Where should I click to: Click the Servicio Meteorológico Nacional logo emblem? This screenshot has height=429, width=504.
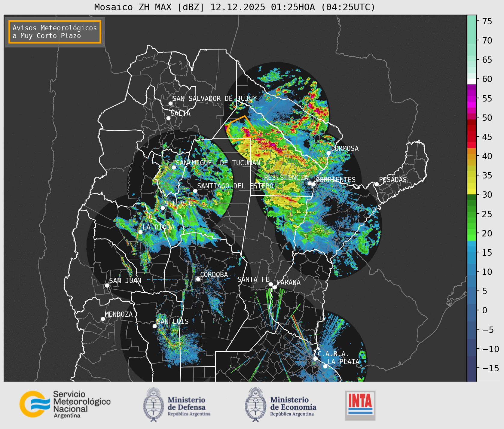(35, 404)
